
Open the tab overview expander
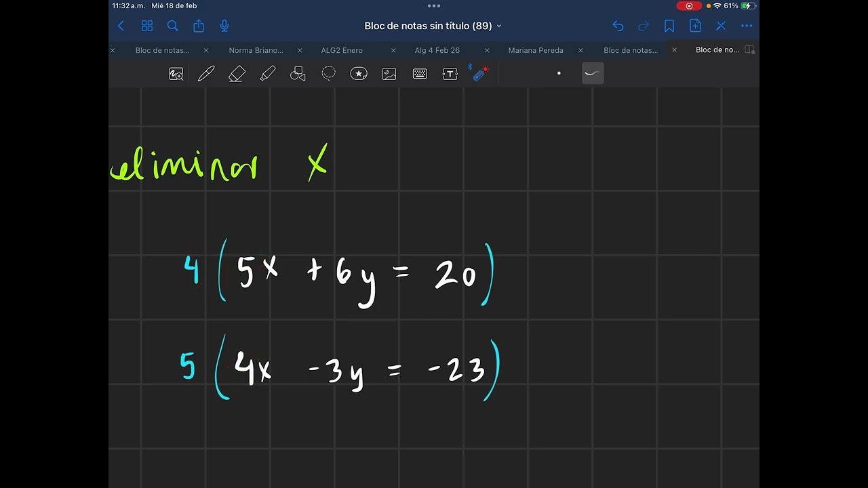(x=749, y=50)
